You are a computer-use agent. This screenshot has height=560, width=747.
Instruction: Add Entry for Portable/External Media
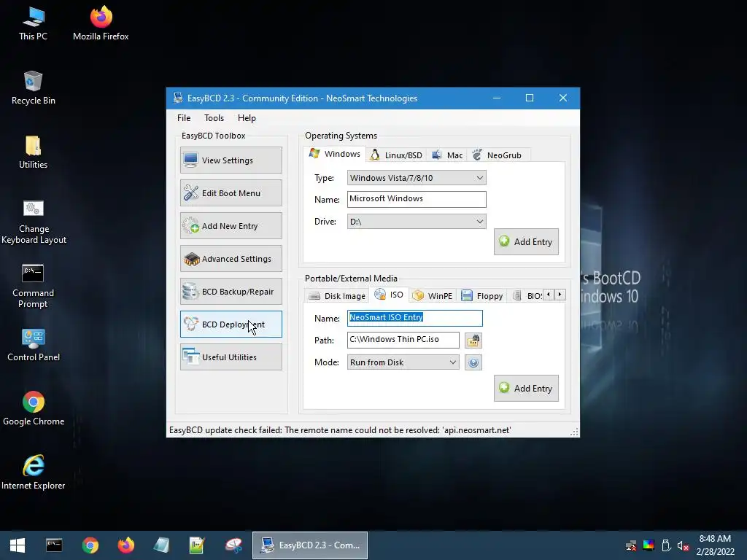[x=526, y=389]
